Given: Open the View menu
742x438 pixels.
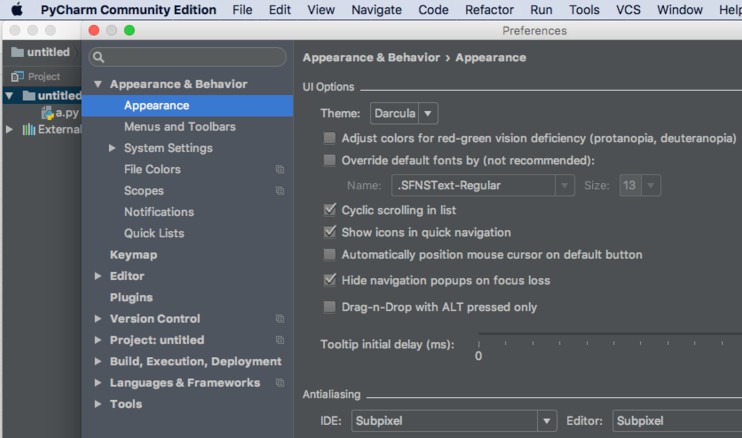Looking at the screenshot, I should tap(321, 9).
